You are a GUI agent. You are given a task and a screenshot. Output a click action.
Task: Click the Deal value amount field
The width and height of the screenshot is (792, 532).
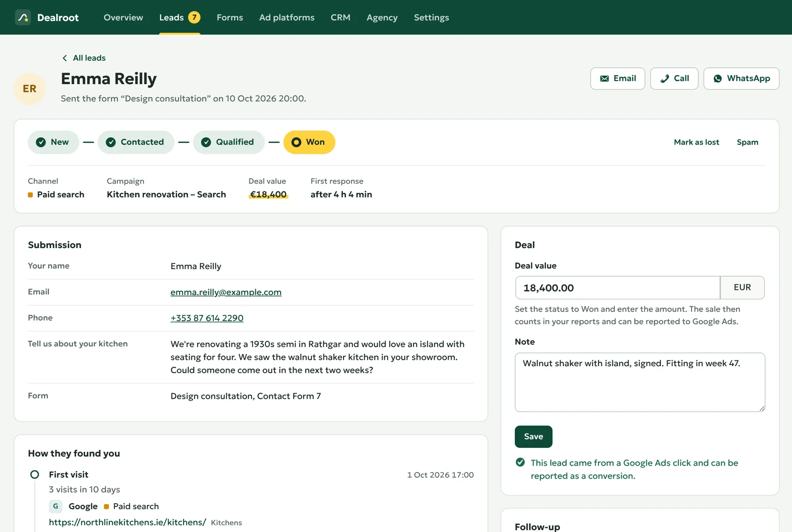(x=618, y=288)
